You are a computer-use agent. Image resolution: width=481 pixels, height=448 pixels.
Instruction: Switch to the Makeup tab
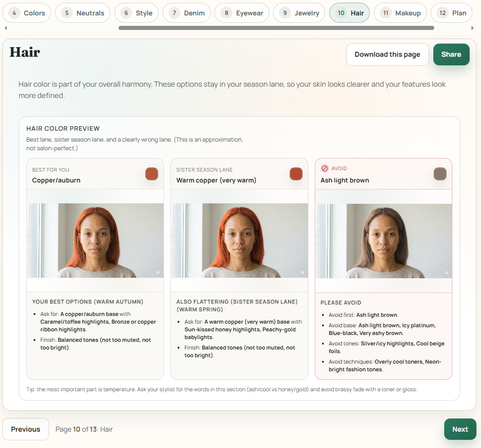(x=400, y=13)
